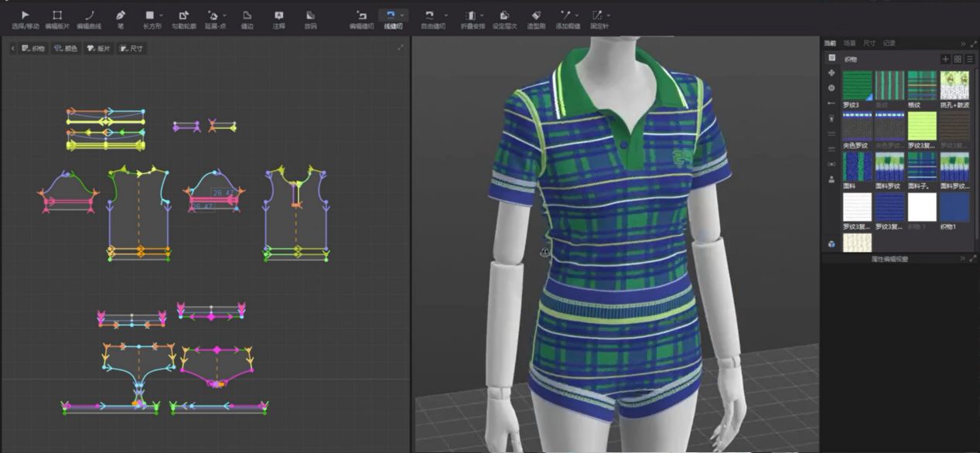Open the 长方形 shape dropdown arrow

(159, 15)
